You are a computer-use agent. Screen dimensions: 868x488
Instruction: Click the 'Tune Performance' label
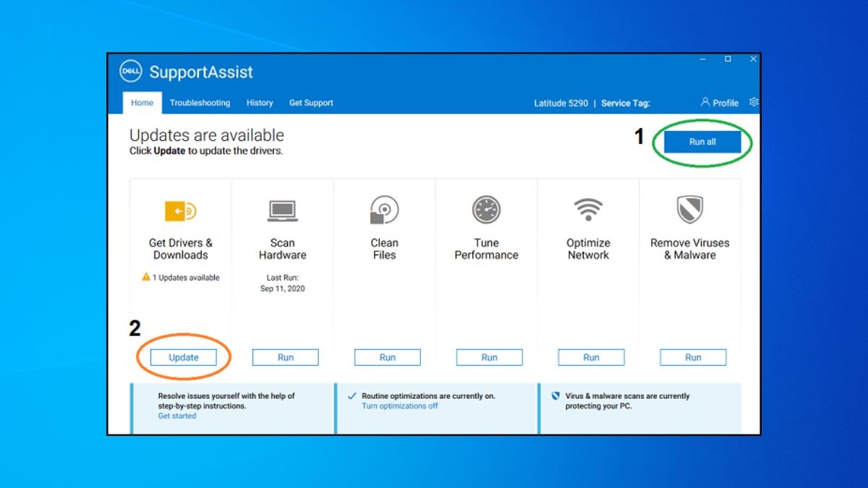[x=487, y=249]
